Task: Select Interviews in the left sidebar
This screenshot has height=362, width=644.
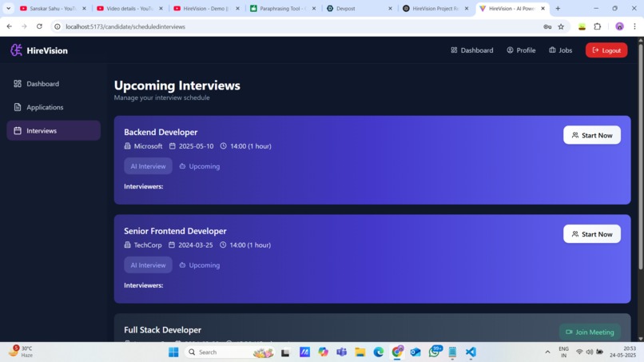Action: tap(54, 131)
